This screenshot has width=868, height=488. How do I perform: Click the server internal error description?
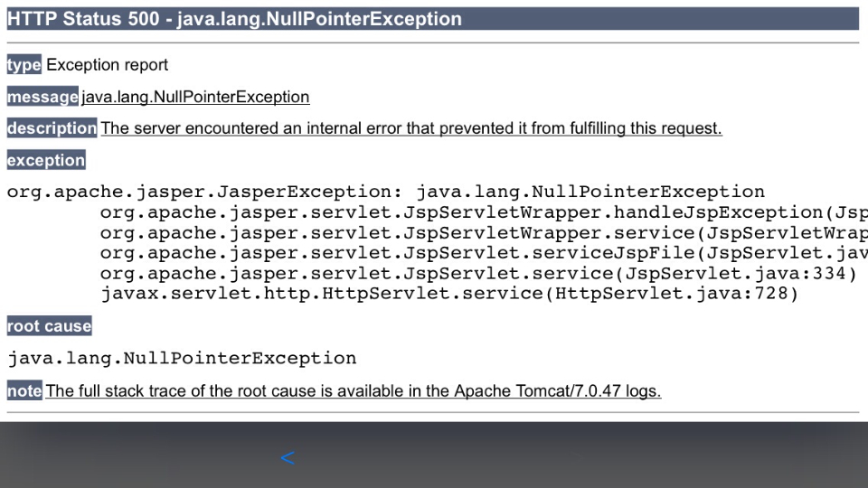[x=411, y=128]
